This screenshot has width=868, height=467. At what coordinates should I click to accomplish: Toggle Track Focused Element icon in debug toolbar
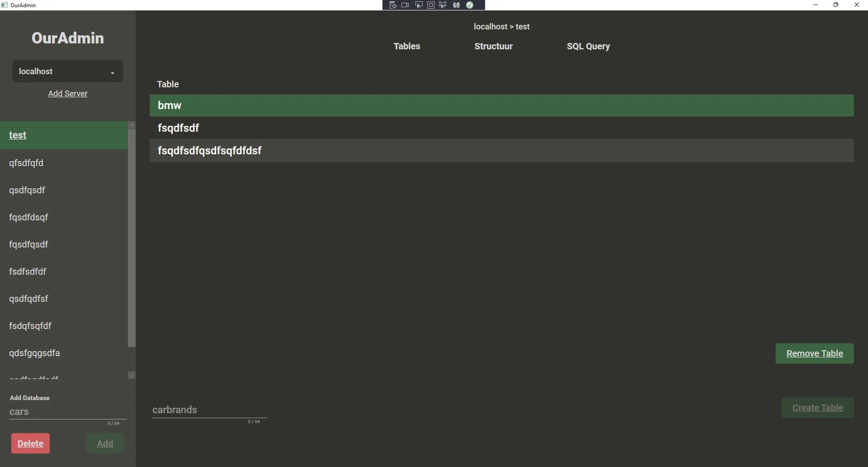point(443,5)
